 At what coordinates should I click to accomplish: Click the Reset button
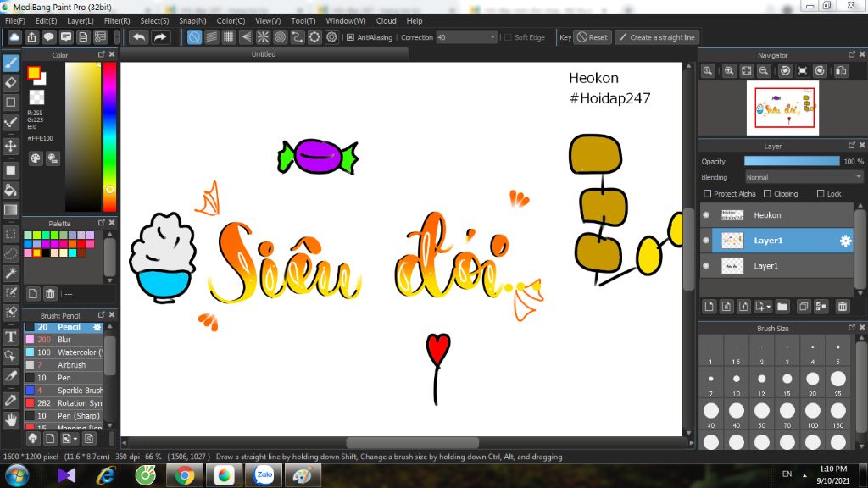click(592, 37)
